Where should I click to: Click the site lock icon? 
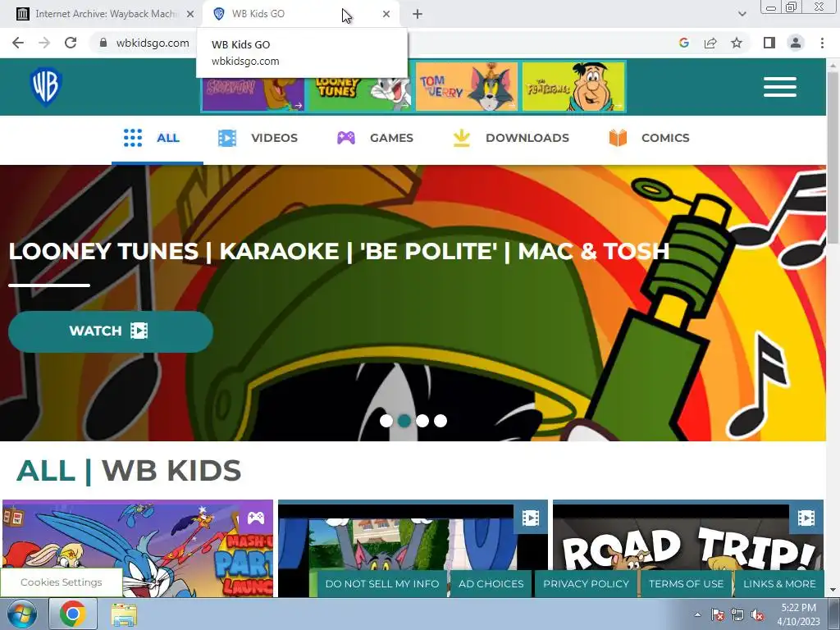point(103,43)
